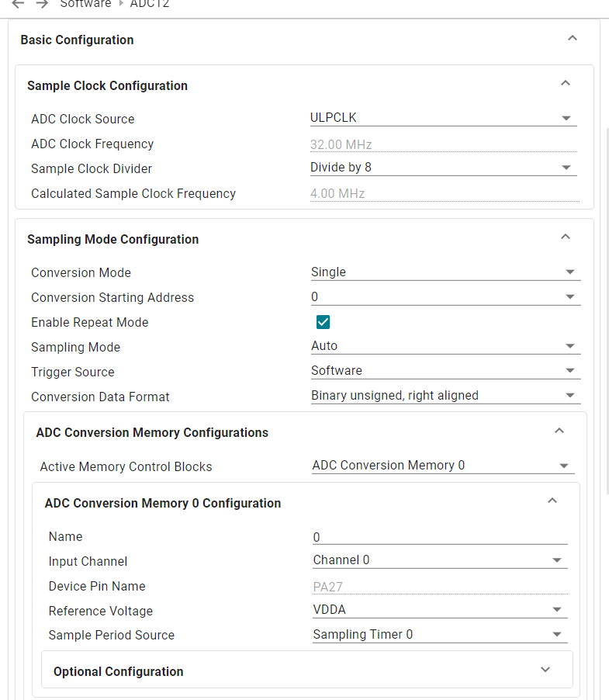Click the Conversion Mode label

81,272
